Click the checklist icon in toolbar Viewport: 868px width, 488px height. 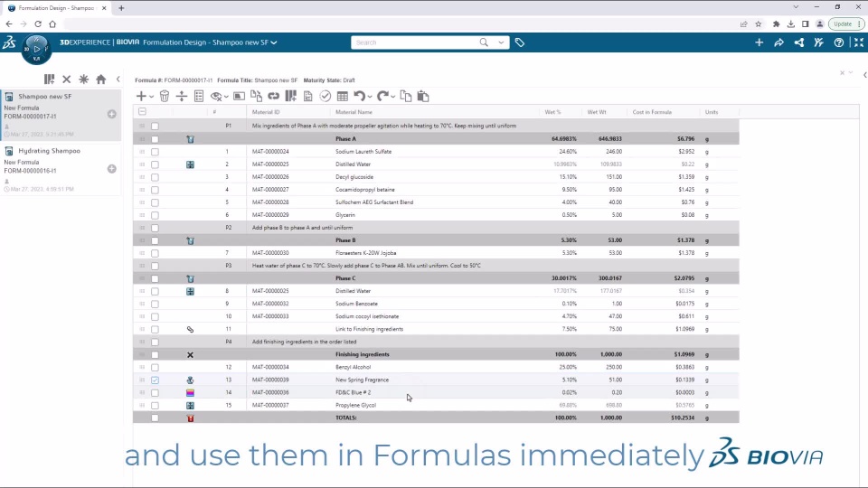coord(199,97)
